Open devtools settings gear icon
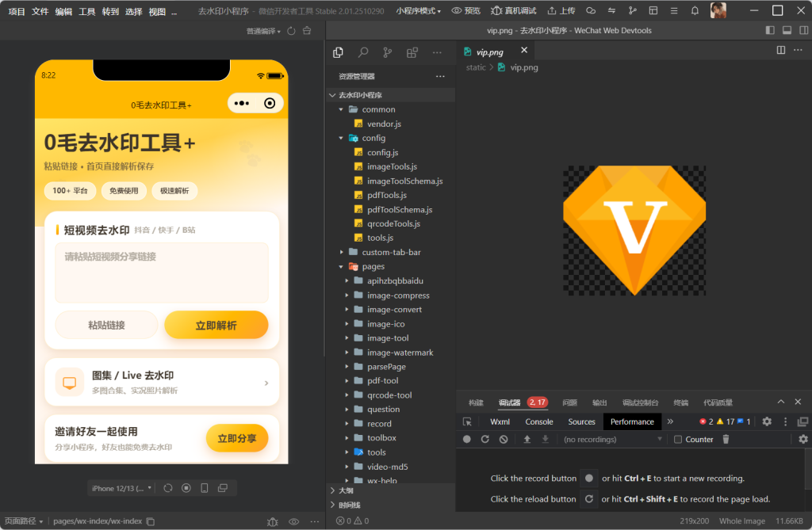The height and width of the screenshot is (530, 812). pos(767,421)
